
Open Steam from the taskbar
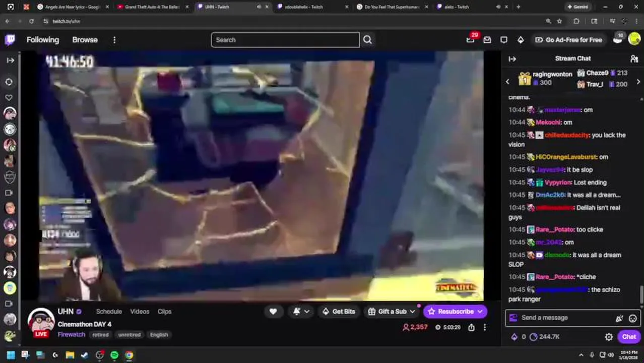84,355
